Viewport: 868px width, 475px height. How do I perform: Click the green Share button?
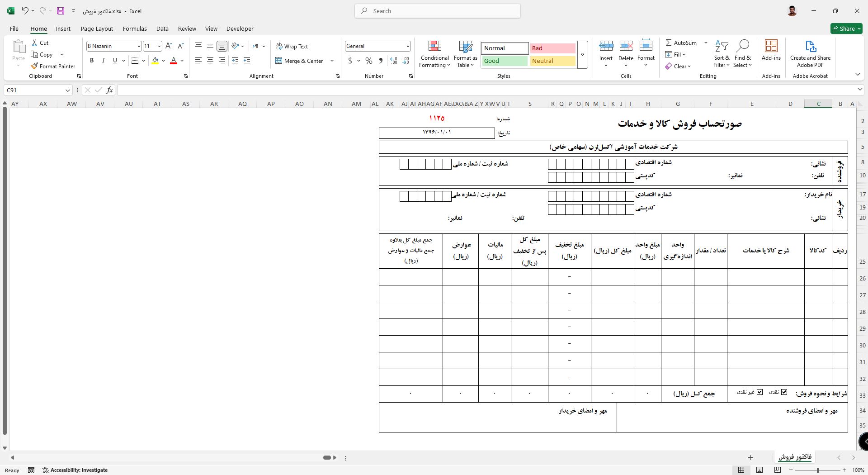click(846, 28)
